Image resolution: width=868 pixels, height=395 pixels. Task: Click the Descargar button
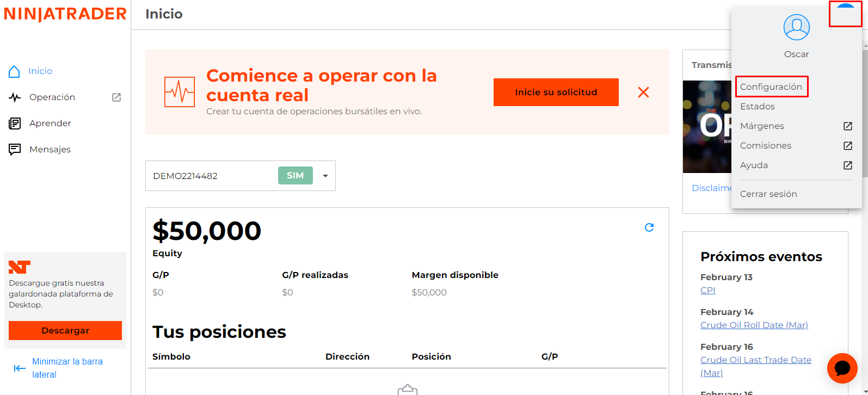click(65, 330)
